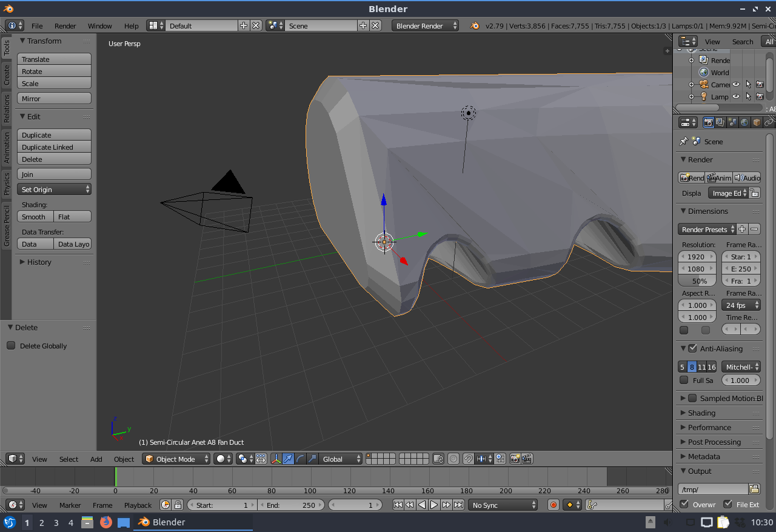Viewport: 776px width, 532px height.
Task: Click the resolution percentage 50% slider
Action: (697, 281)
